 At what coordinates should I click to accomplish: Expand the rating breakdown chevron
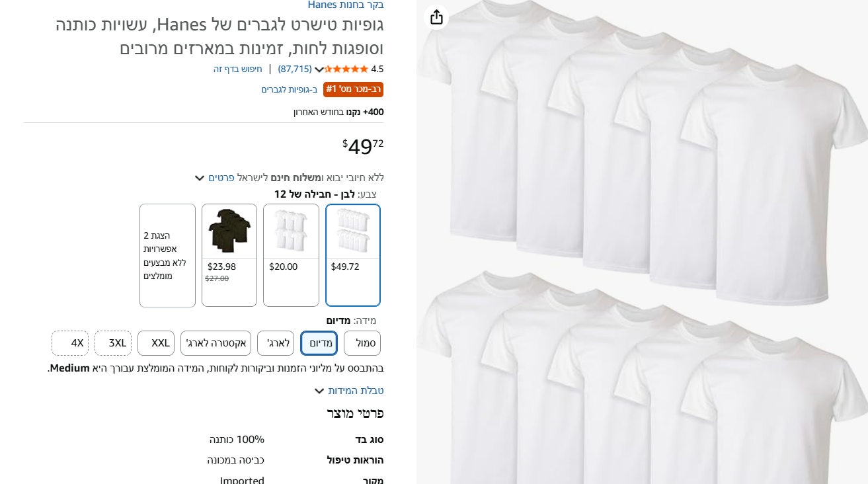click(x=319, y=69)
